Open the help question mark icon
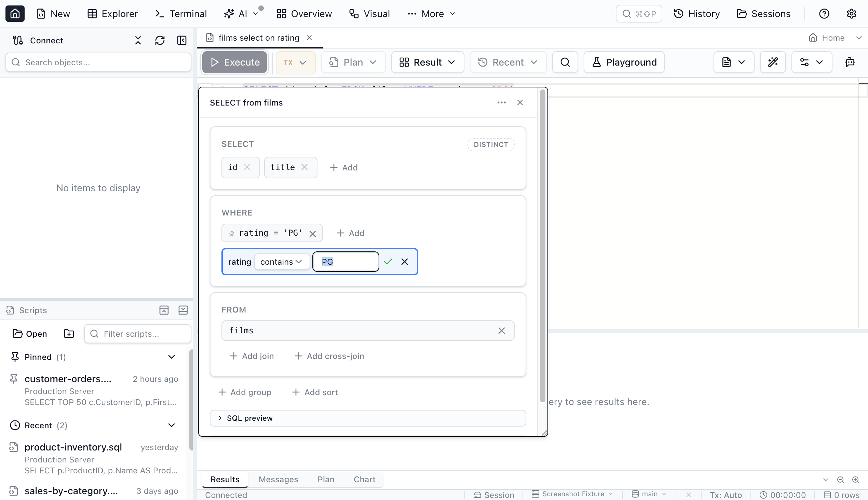Viewport: 868px width, 500px height. point(824,14)
